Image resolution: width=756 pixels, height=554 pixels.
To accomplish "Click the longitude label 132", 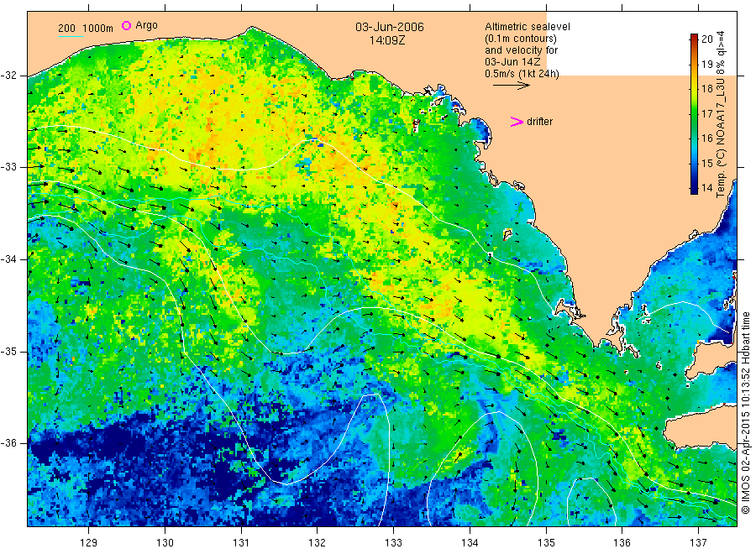I will (x=318, y=543).
